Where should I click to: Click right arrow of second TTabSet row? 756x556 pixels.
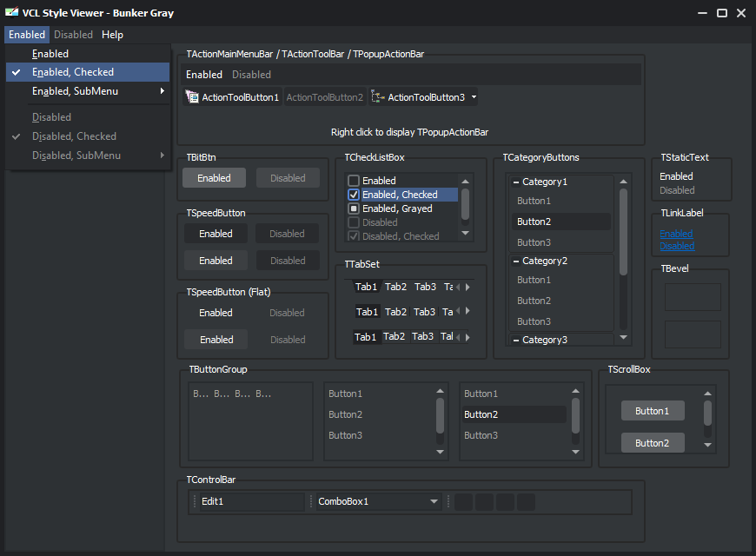468,311
